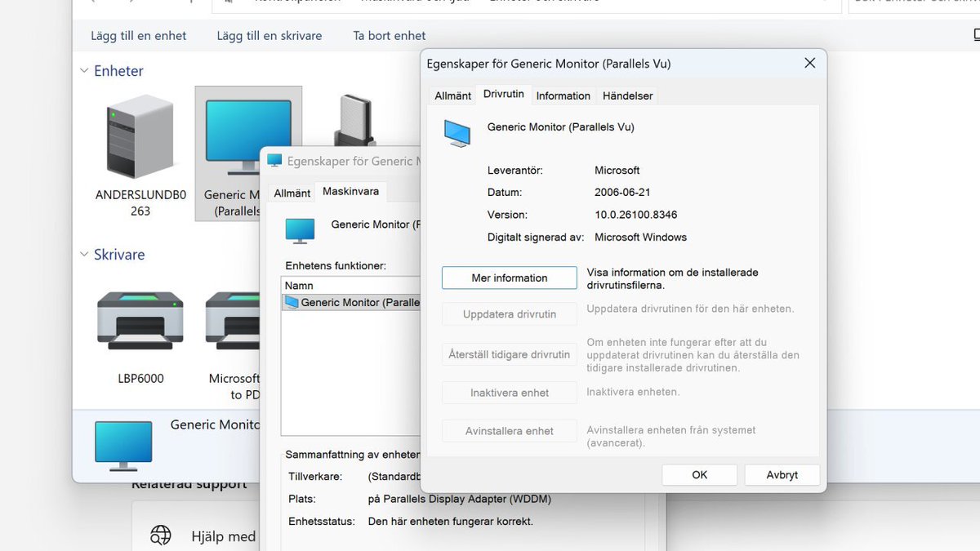This screenshot has height=551, width=980.
Task: Click the Inaktivera enhet button
Action: (x=510, y=393)
